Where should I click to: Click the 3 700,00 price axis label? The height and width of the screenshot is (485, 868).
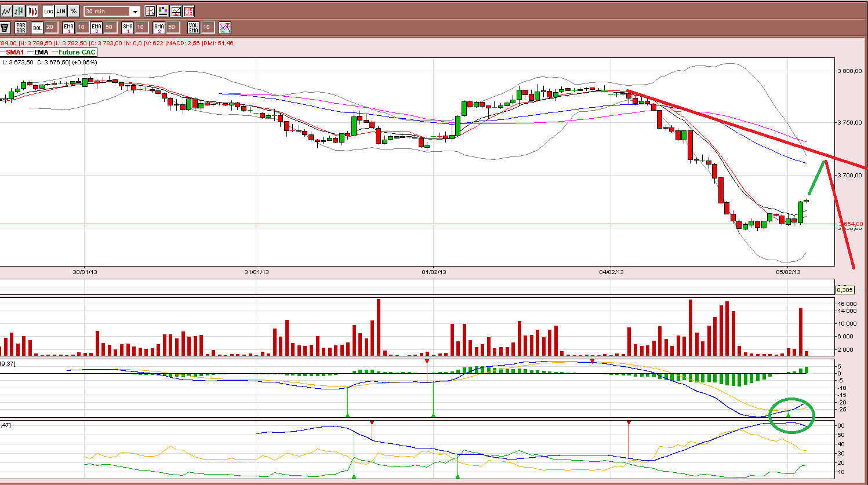point(849,175)
